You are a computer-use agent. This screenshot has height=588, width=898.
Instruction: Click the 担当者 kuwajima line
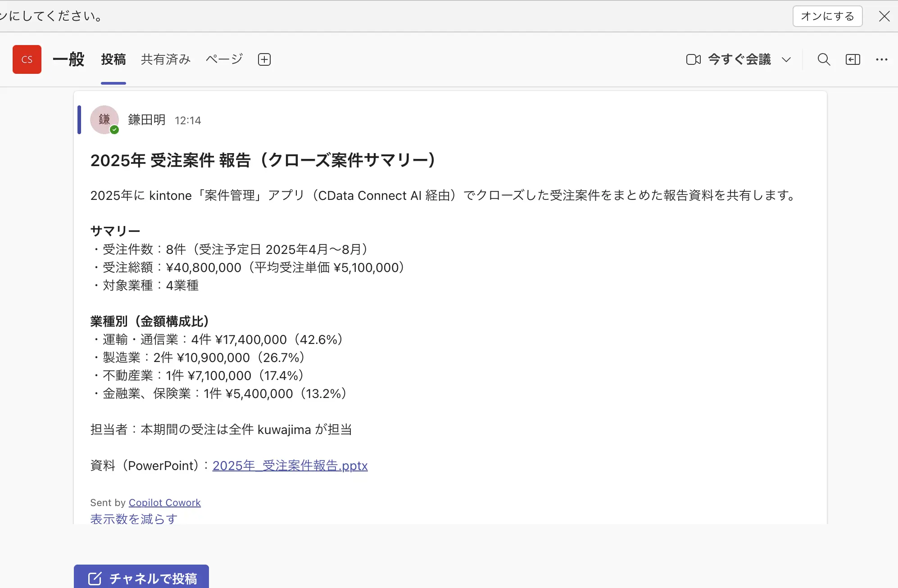point(221,430)
